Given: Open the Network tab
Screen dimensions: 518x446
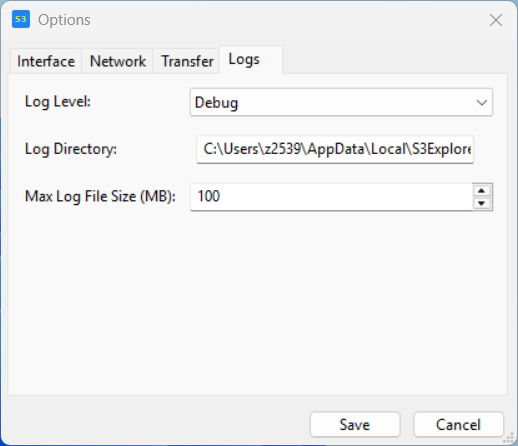Looking at the screenshot, I should tap(117, 61).
